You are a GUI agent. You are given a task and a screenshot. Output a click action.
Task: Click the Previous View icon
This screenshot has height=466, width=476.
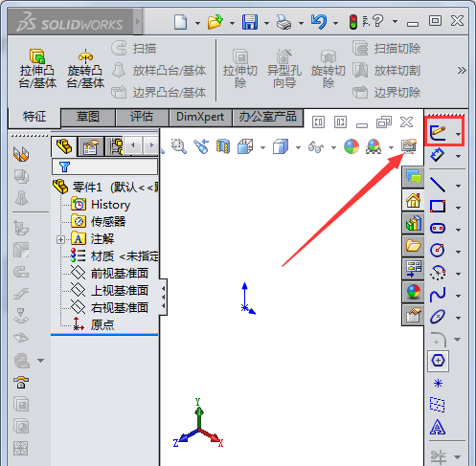[201, 146]
